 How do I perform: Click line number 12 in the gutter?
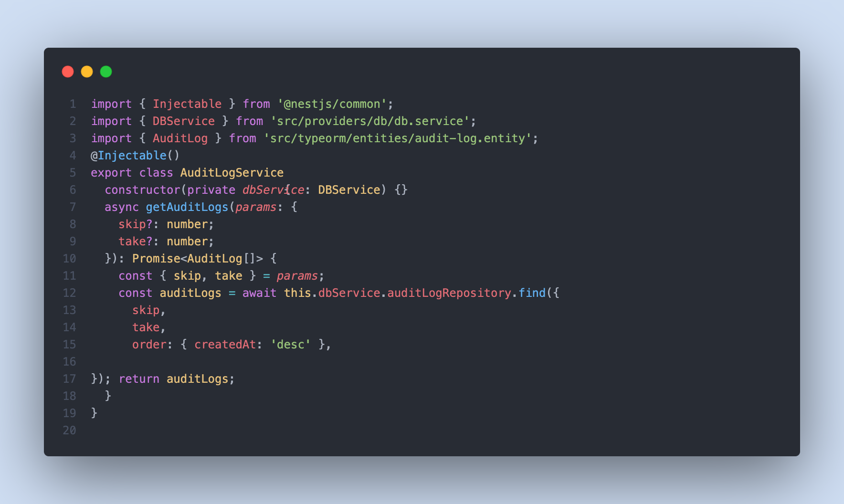point(70,293)
